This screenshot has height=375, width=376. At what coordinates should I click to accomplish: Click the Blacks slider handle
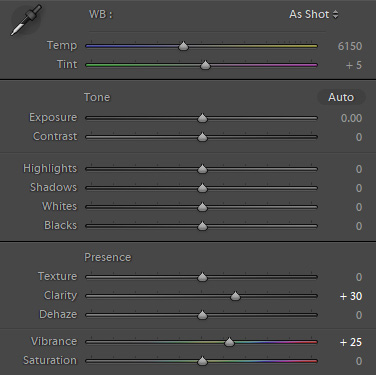pos(202,226)
